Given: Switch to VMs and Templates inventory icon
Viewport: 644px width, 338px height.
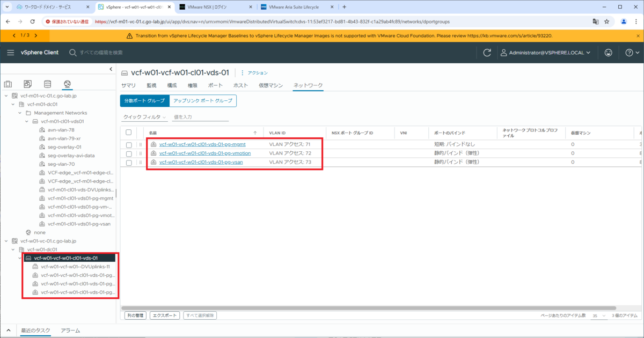Looking at the screenshot, I should click(x=27, y=84).
